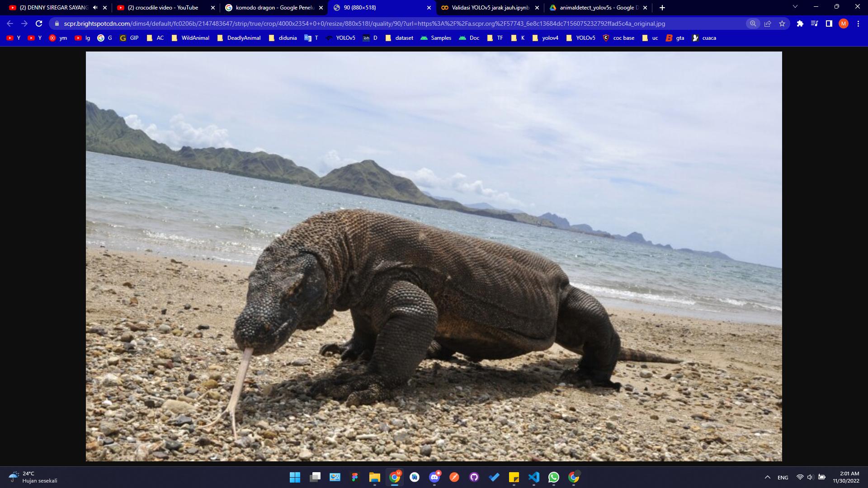Viewport: 868px width, 488px height.
Task: Share this page using the share icon
Action: point(768,23)
